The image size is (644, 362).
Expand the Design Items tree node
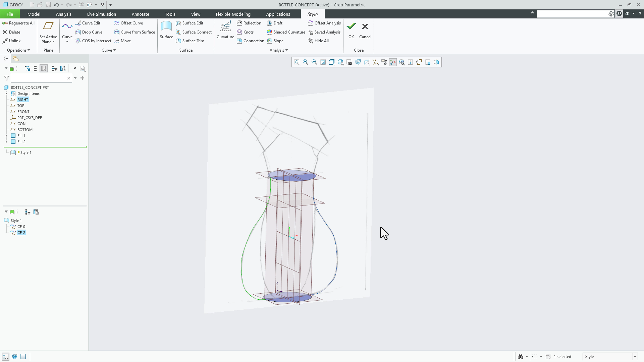coord(6,94)
